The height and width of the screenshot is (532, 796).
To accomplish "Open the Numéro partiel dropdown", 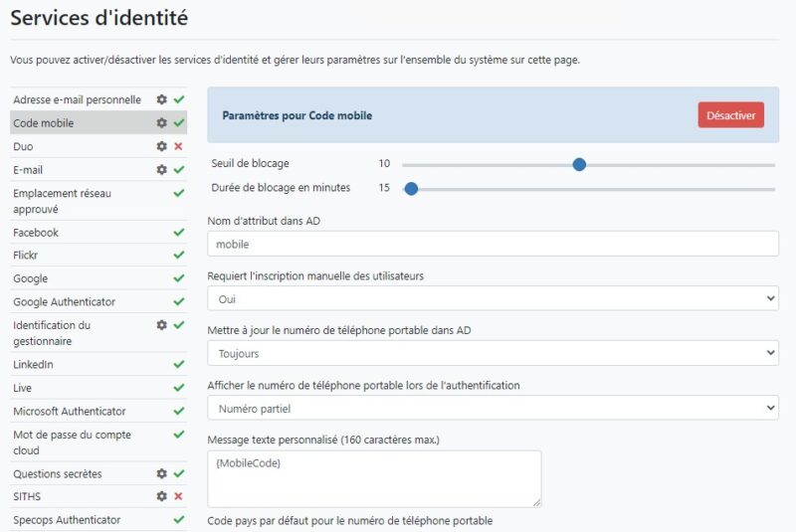I will tap(493, 408).
